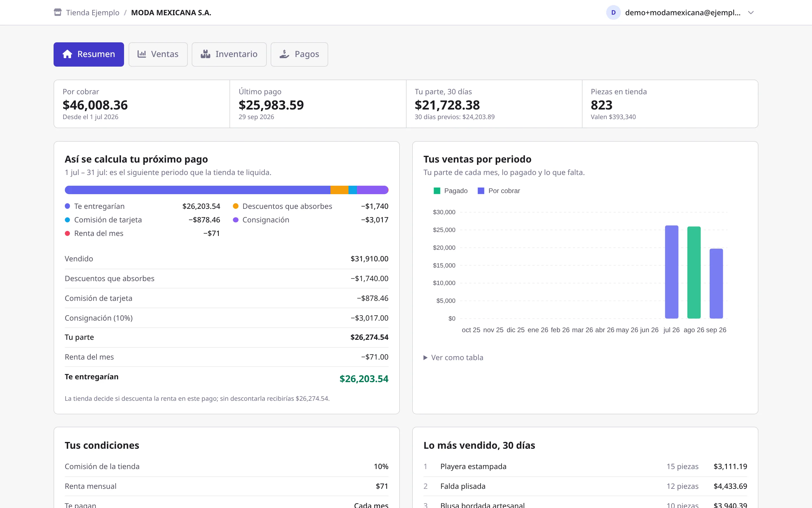812x508 pixels.
Task: Click '30 días previos: $24,203.89'
Action: tap(455, 117)
